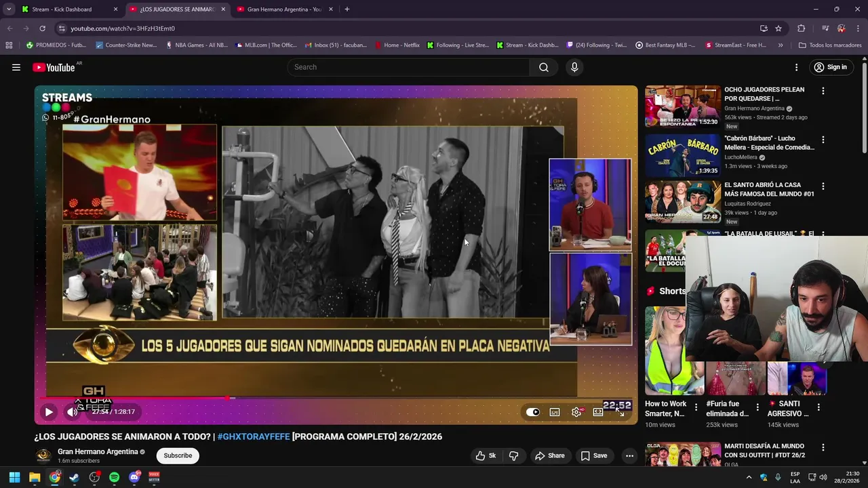The image size is (868, 488).
Task: Click the Sign in button
Action: coord(831,67)
